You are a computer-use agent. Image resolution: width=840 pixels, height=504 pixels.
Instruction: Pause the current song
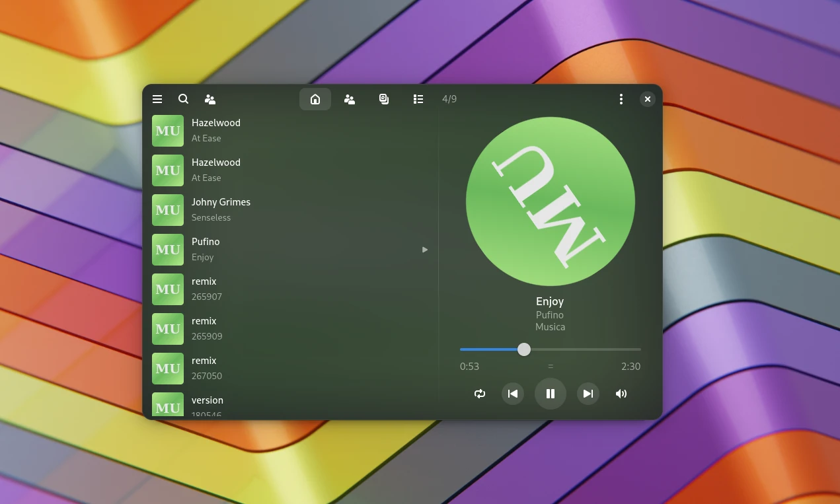(551, 394)
